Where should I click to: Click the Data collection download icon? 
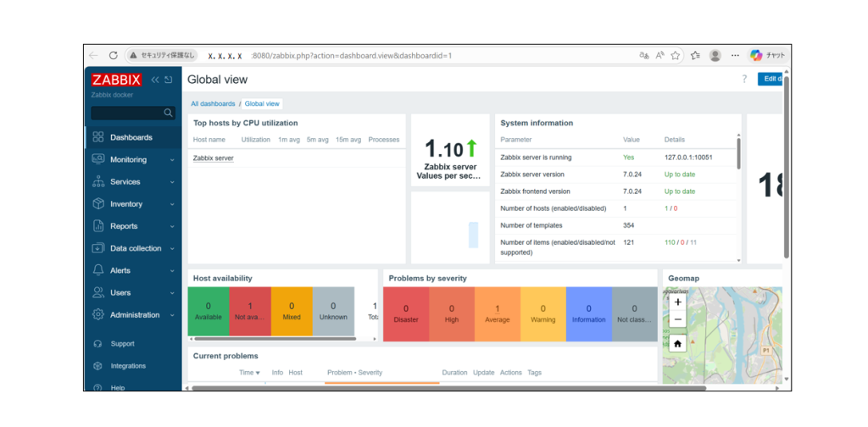(98, 248)
